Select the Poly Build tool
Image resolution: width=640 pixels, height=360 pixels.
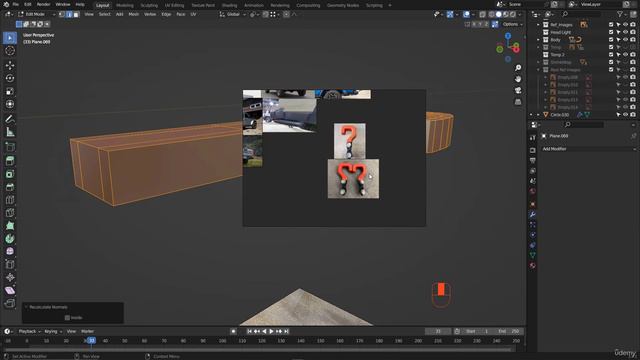click(x=10, y=226)
